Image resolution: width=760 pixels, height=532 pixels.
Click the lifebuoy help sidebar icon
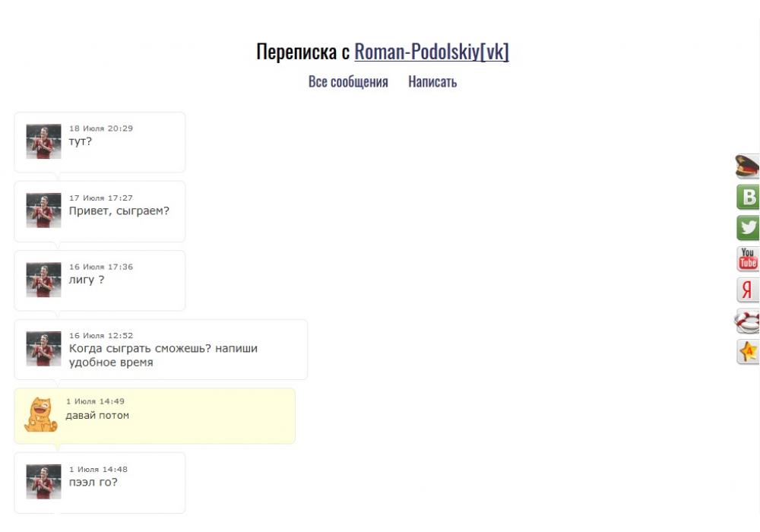747,321
